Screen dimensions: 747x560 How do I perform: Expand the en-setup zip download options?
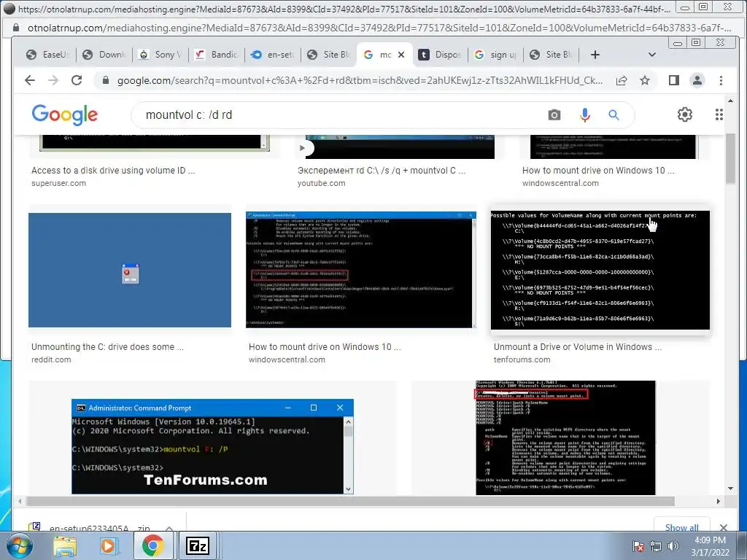pos(169,528)
